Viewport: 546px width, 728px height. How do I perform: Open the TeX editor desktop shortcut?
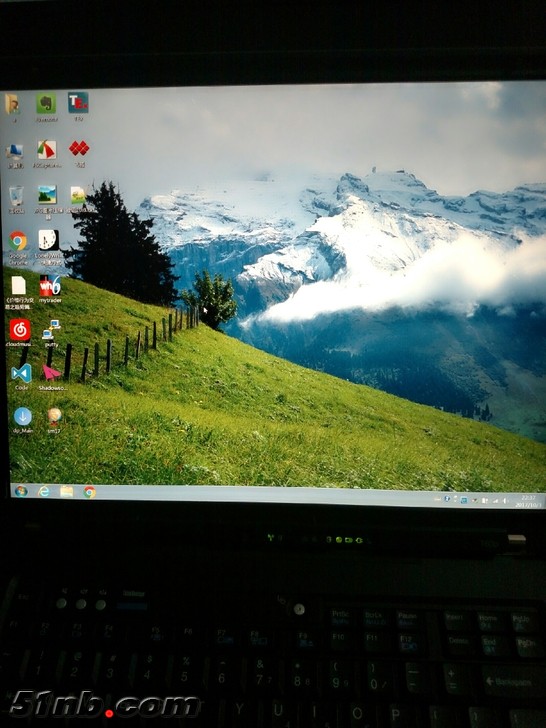pos(78,103)
